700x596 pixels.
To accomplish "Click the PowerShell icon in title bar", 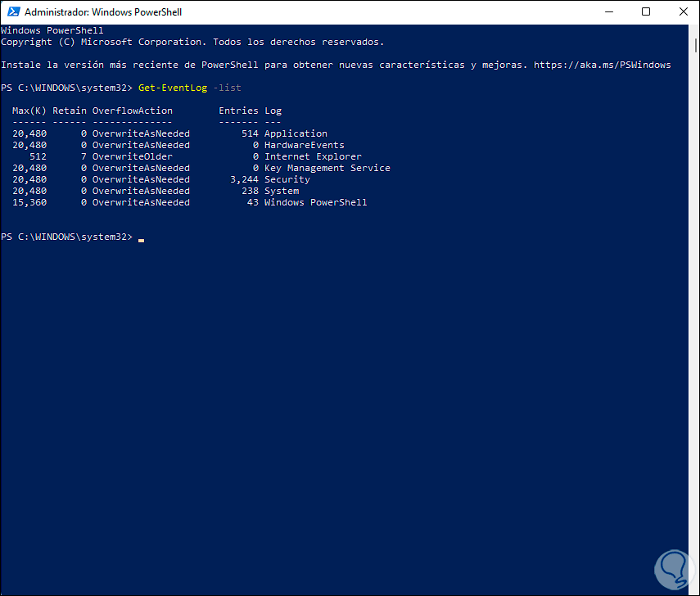I will click(13, 12).
